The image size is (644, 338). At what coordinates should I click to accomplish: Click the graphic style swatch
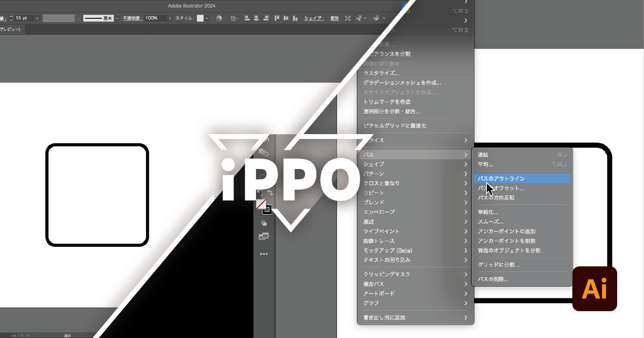[200, 18]
